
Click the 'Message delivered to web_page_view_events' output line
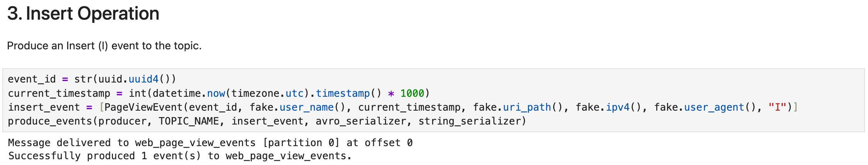(x=210, y=143)
